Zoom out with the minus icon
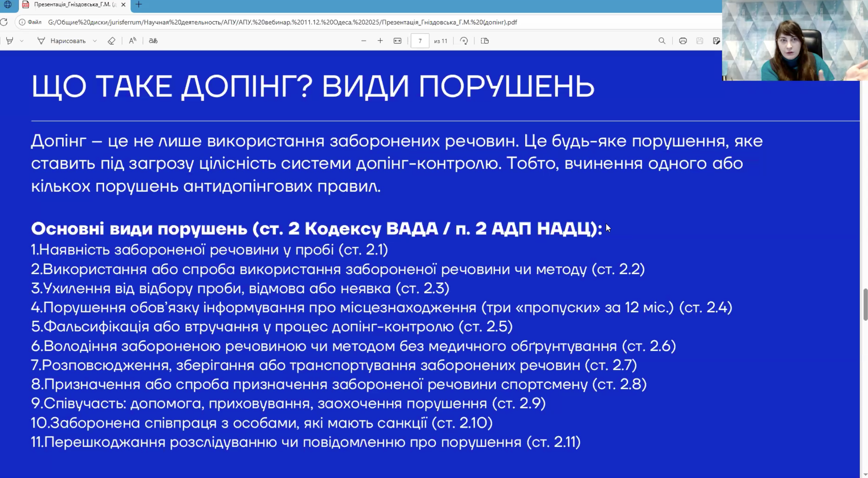 click(x=363, y=41)
